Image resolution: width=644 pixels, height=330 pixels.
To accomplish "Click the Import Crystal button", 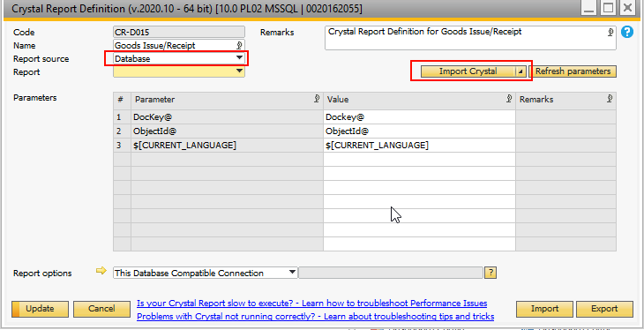I will pyautogui.click(x=468, y=71).
